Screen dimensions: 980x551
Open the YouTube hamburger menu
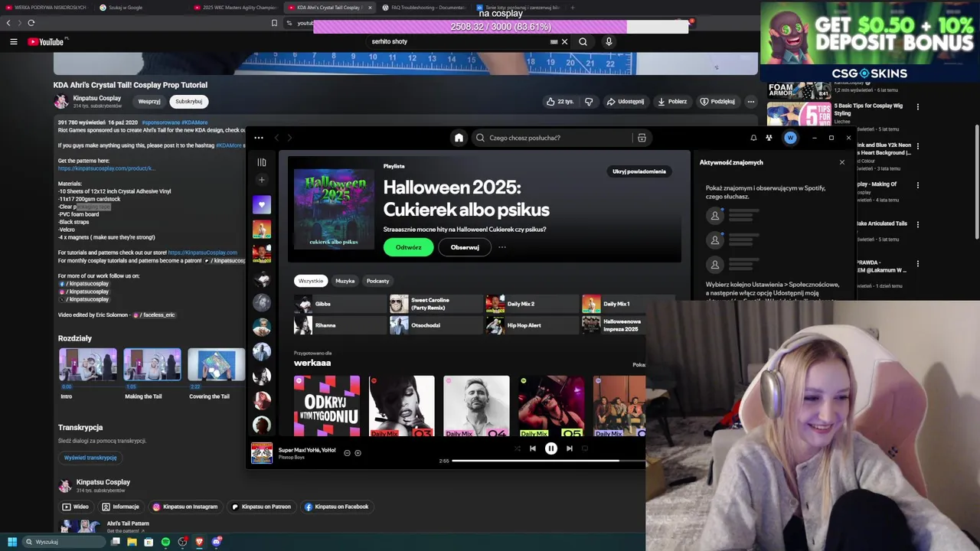13,41
